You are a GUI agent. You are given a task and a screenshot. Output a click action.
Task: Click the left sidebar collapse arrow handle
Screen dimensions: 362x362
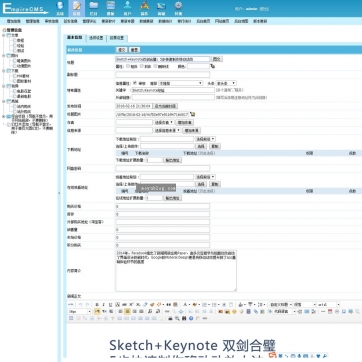coord(59,193)
